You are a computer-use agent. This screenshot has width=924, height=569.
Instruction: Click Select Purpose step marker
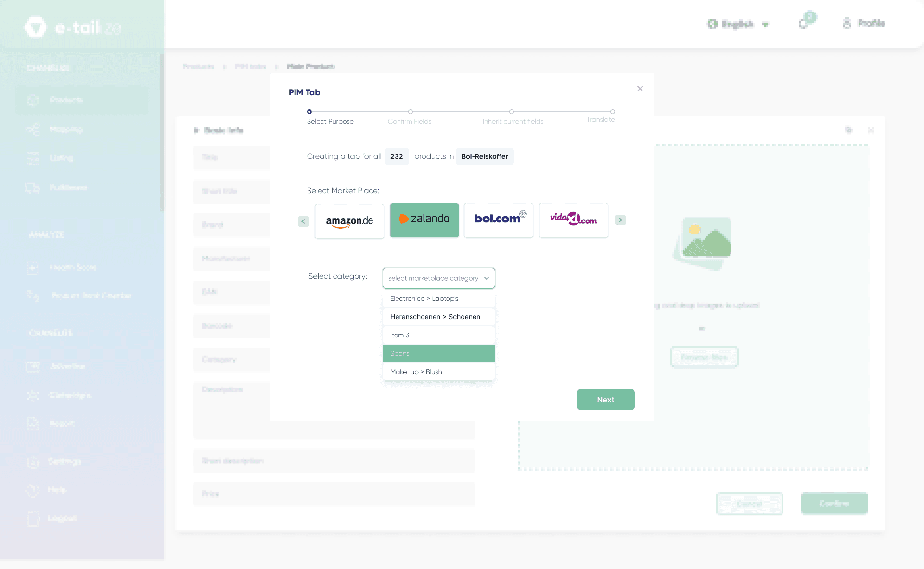pos(309,112)
